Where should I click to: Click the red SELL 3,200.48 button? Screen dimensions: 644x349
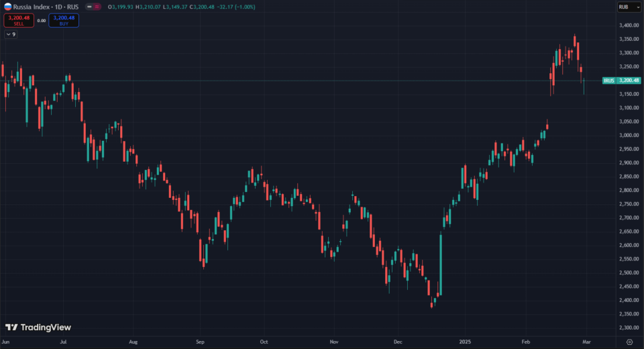(x=18, y=20)
